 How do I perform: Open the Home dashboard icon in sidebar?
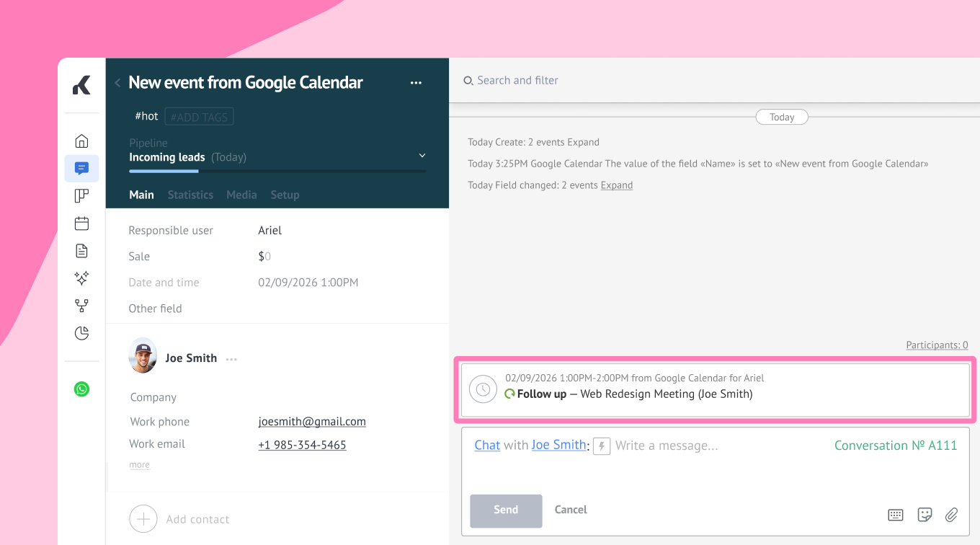coord(81,141)
